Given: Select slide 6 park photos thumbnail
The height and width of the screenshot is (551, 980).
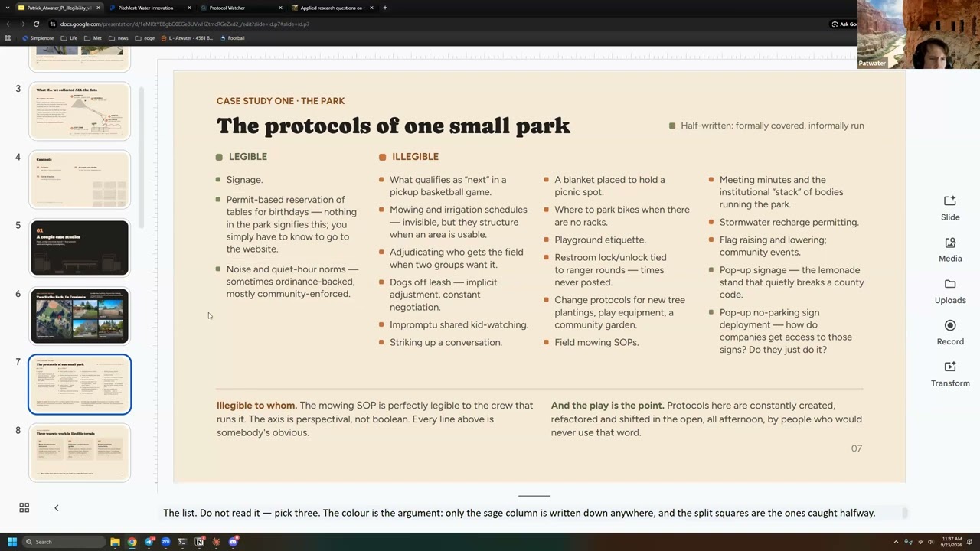Looking at the screenshot, I should (80, 316).
